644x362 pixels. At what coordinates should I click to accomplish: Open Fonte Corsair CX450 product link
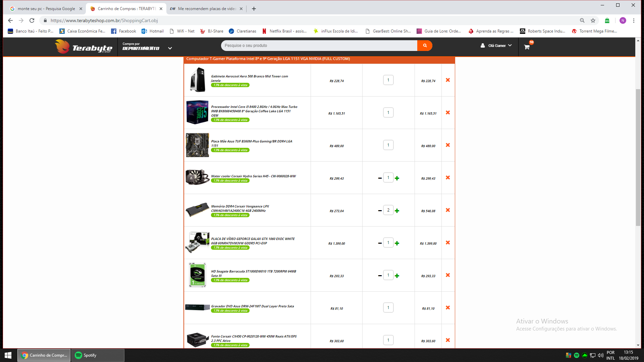tap(254, 339)
